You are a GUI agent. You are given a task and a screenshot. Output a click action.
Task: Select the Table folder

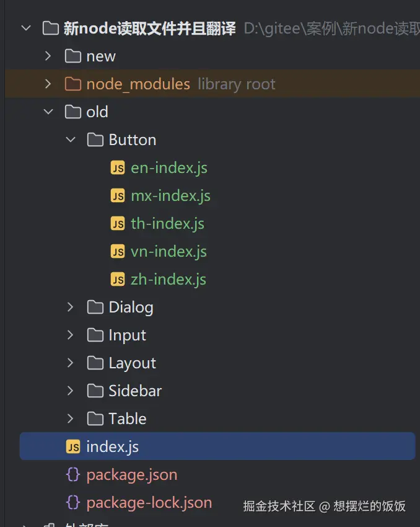point(127,419)
